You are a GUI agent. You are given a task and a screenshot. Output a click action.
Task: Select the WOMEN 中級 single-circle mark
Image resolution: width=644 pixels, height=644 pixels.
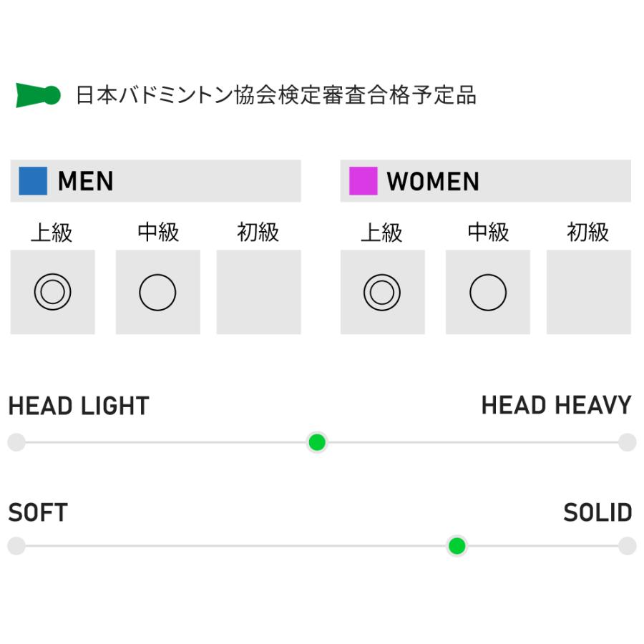[488, 292]
